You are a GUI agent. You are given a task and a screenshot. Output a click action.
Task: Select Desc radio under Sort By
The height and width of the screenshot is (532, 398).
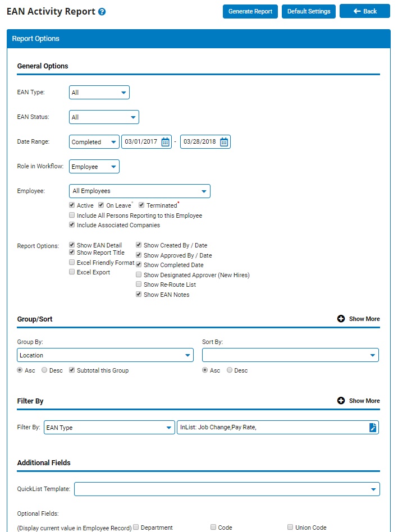click(x=230, y=370)
